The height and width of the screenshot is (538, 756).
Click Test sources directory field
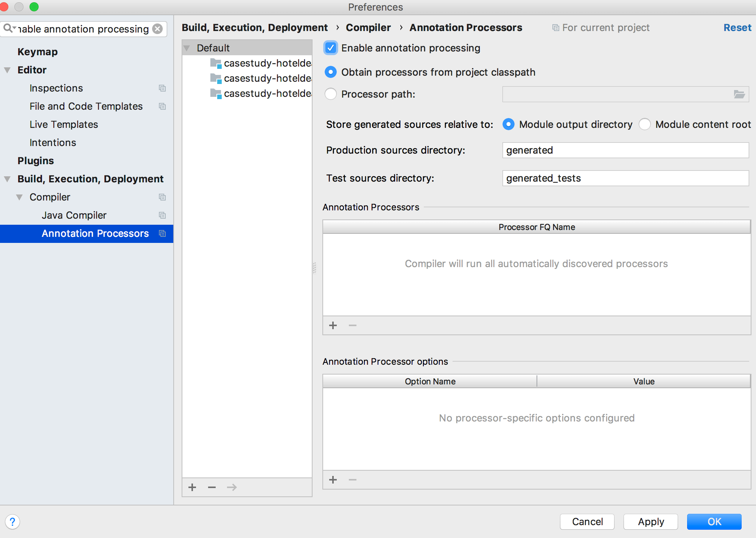(625, 178)
